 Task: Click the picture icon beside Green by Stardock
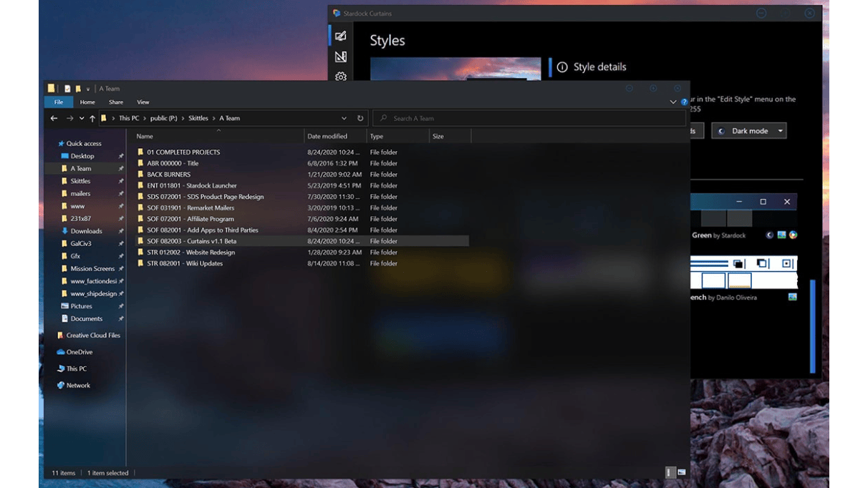pyautogui.click(x=781, y=235)
